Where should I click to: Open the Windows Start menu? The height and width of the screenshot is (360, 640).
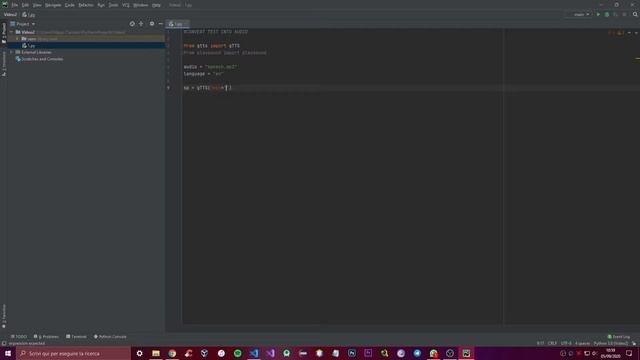(x=8, y=353)
